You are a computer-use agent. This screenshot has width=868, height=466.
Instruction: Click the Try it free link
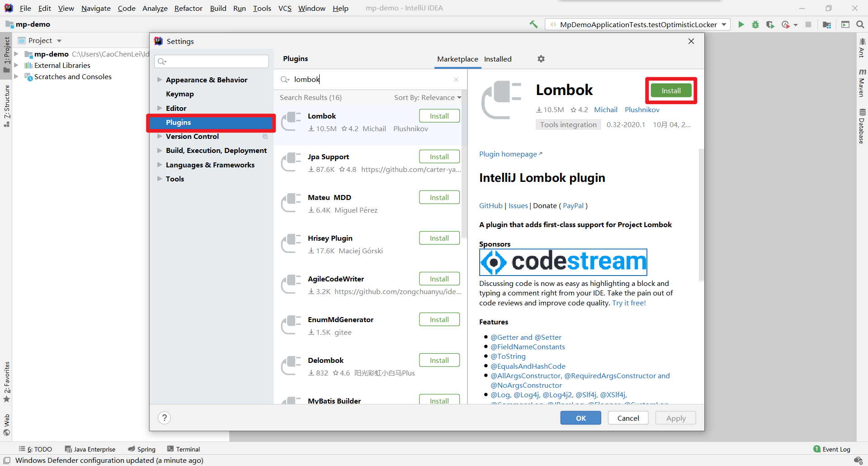coord(629,303)
